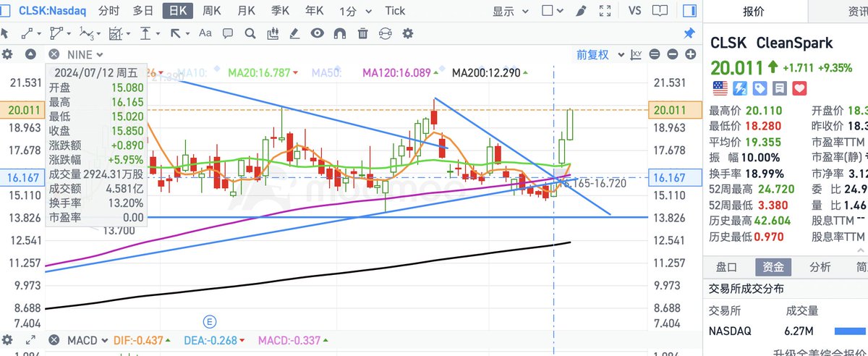Image resolution: width=868 pixels, height=356 pixels.
Task: Choose the trend line drawing tool
Action: [28, 33]
